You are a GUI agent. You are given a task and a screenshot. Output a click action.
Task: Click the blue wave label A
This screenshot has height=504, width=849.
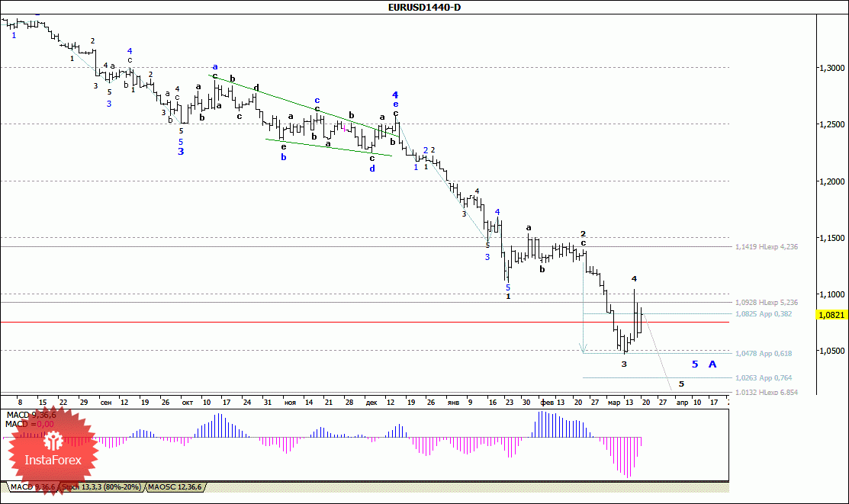[x=712, y=364]
